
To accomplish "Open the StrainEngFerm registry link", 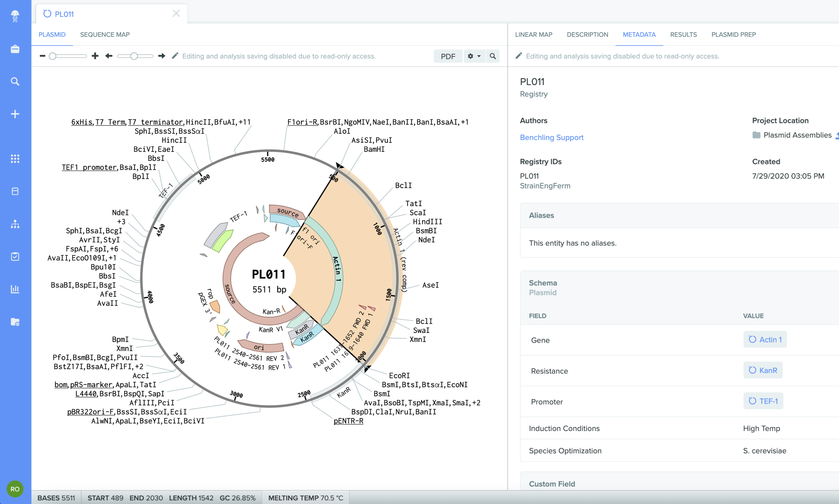I will [545, 186].
